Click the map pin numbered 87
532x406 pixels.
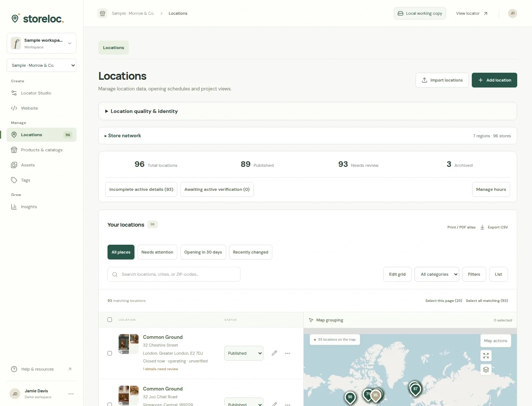click(x=416, y=389)
